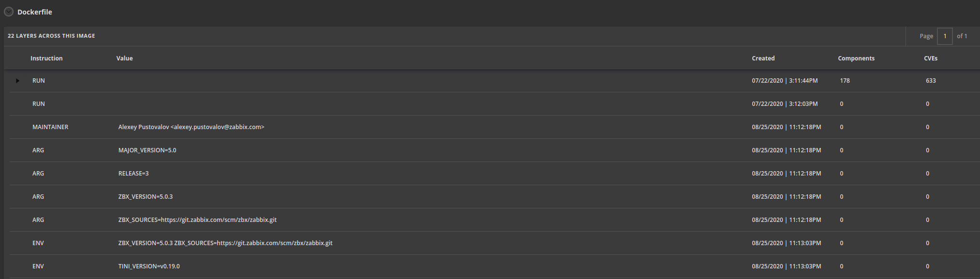Select the second RUN layer row
Screen dimensions: 980x279
[x=495, y=104]
